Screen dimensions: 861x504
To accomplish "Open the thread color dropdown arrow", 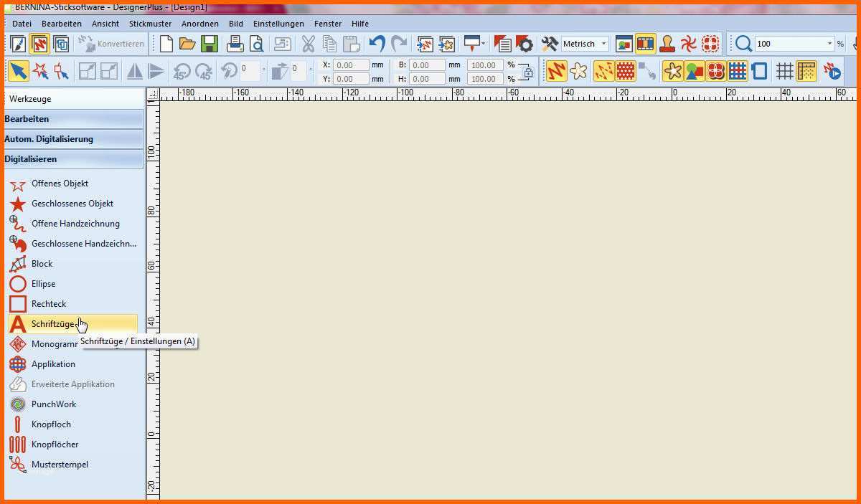I will pos(484,44).
